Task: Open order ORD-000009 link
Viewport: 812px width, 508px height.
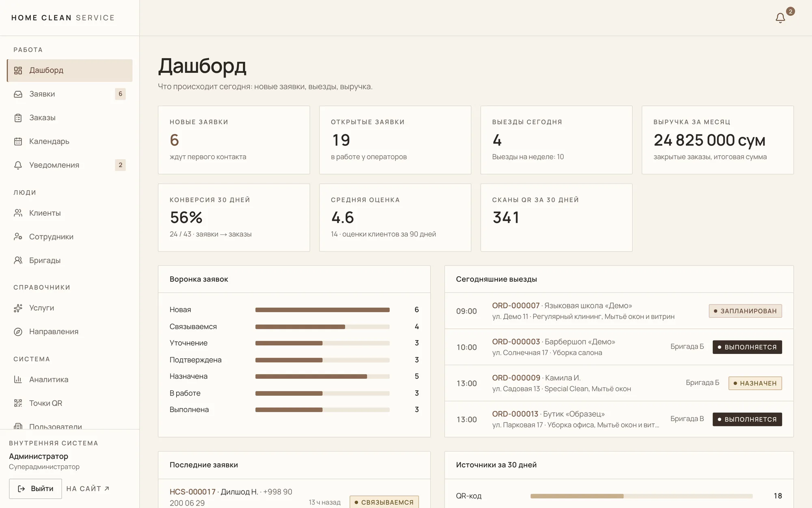Action: click(516, 378)
